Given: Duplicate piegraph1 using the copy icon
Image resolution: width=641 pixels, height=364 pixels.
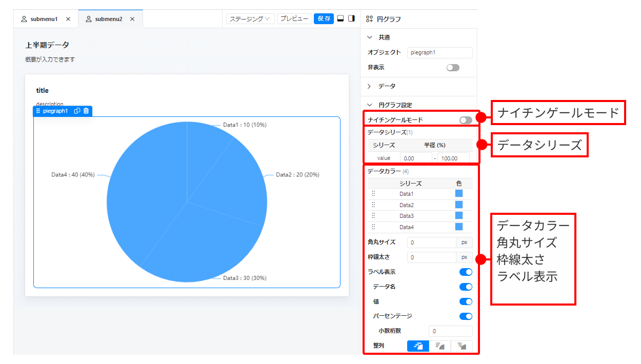Looking at the screenshot, I should pyautogui.click(x=77, y=111).
